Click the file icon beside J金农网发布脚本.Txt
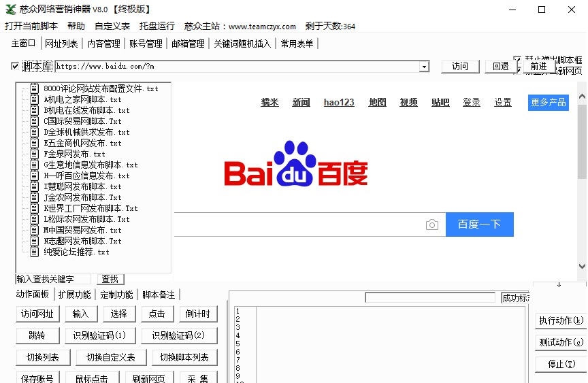Screen dimensions: 588x383 point(34,197)
